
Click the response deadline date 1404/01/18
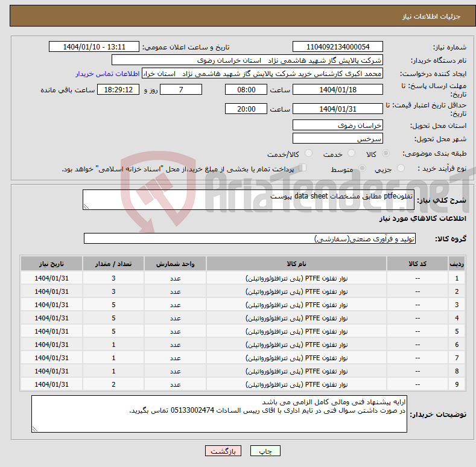pos(338,89)
